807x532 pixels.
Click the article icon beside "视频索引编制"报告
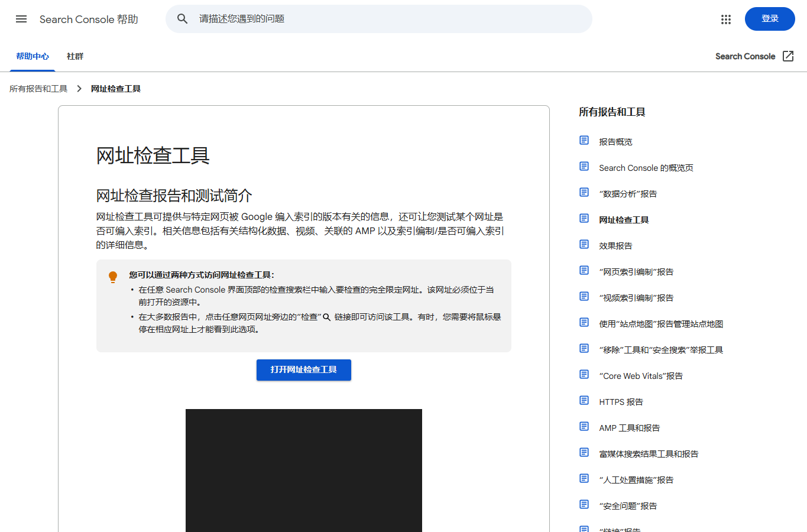(584, 296)
